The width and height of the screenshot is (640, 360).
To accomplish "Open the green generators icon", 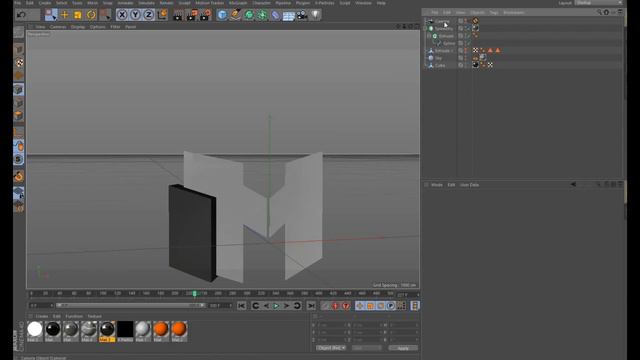I will tap(249, 15).
